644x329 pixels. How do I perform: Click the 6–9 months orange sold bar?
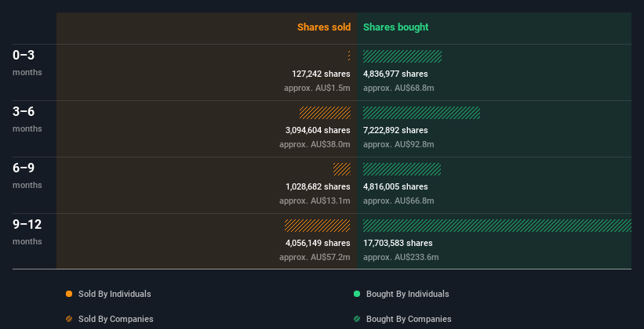pos(342,169)
